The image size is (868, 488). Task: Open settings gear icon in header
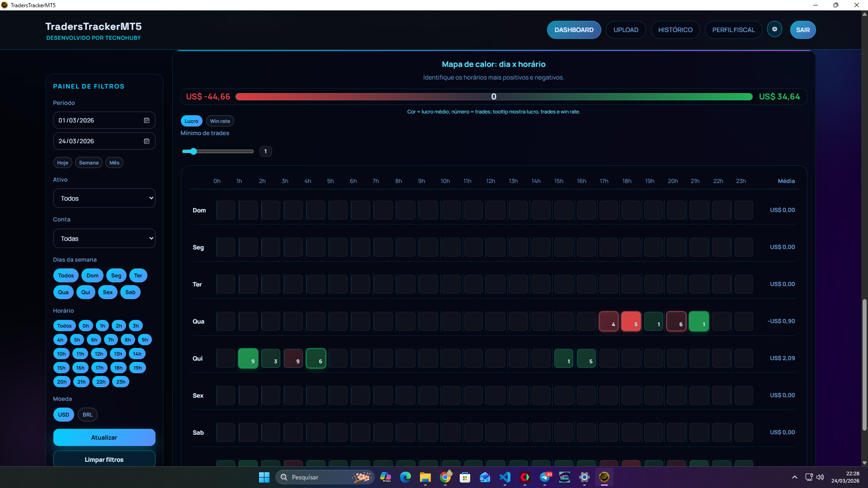click(774, 29)
